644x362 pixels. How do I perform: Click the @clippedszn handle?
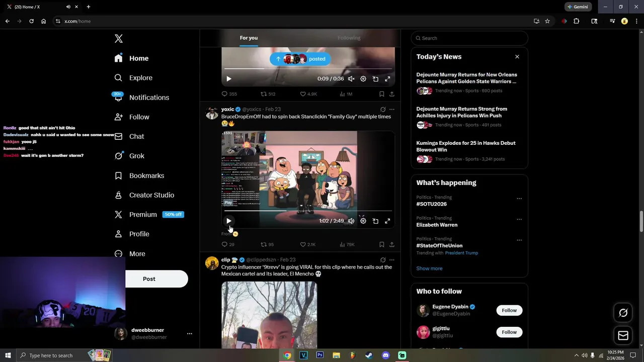[x=261, y=260]
